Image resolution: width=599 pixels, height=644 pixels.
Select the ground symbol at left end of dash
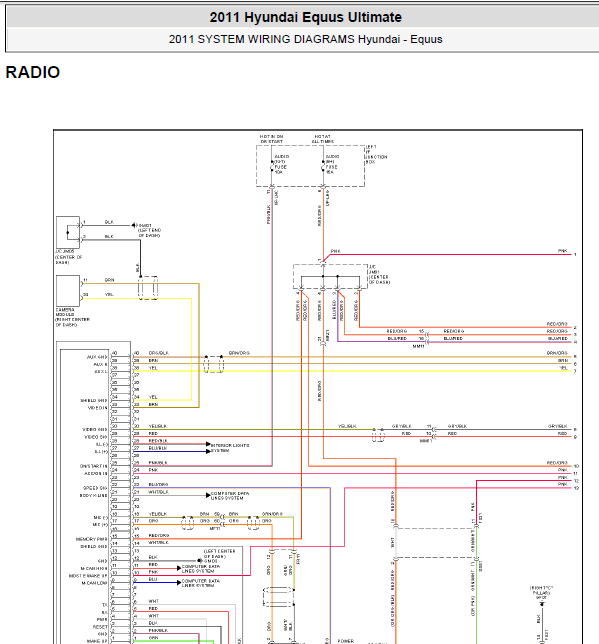coord(134,225)
